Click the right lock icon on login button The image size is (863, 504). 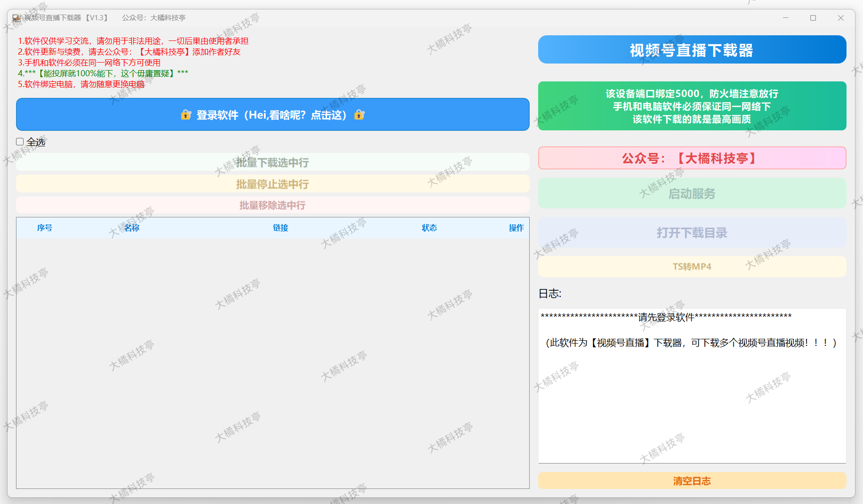[x=359, y=115]
